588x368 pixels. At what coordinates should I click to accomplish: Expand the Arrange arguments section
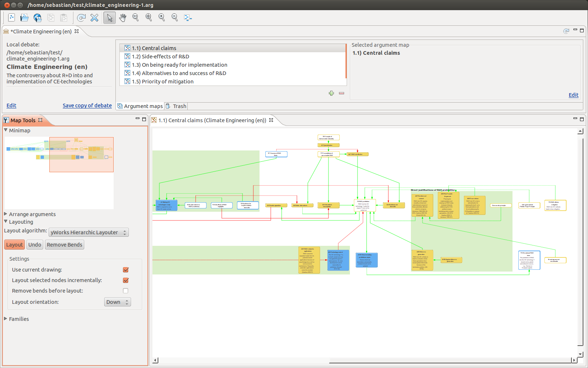(6, 214)
